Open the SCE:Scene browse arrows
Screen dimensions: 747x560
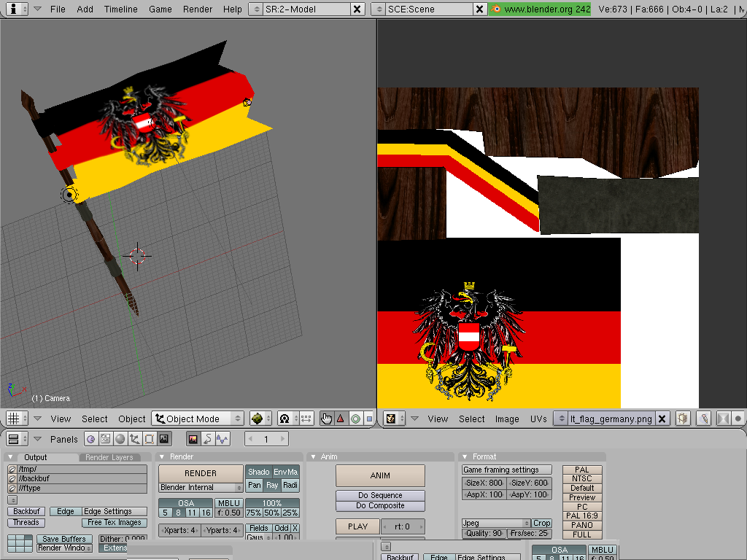(x=379, y=9)
